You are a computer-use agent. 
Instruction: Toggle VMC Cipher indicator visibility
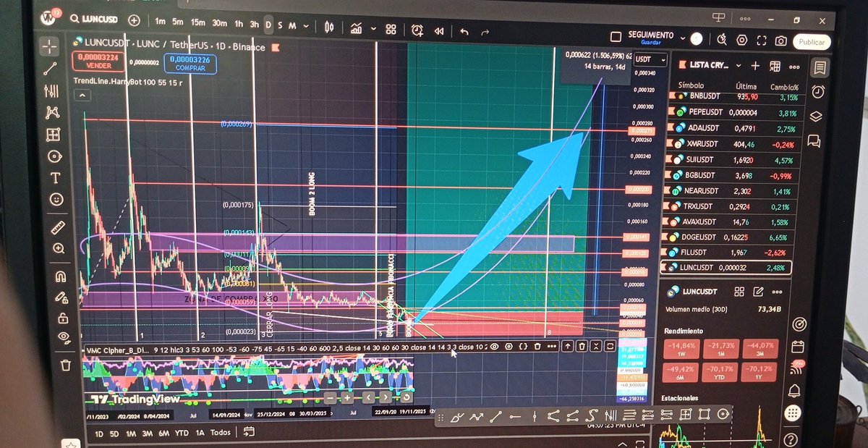pos(495,347)
